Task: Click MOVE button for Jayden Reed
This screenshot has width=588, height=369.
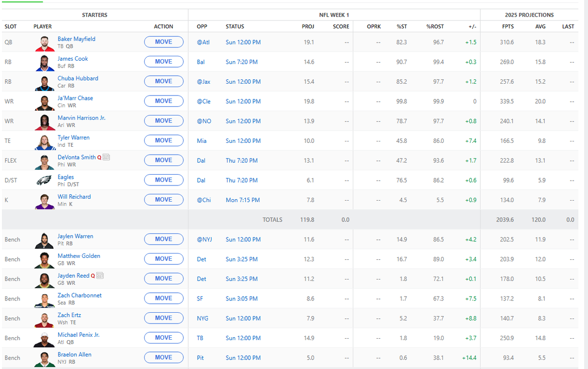Action: 164,278
